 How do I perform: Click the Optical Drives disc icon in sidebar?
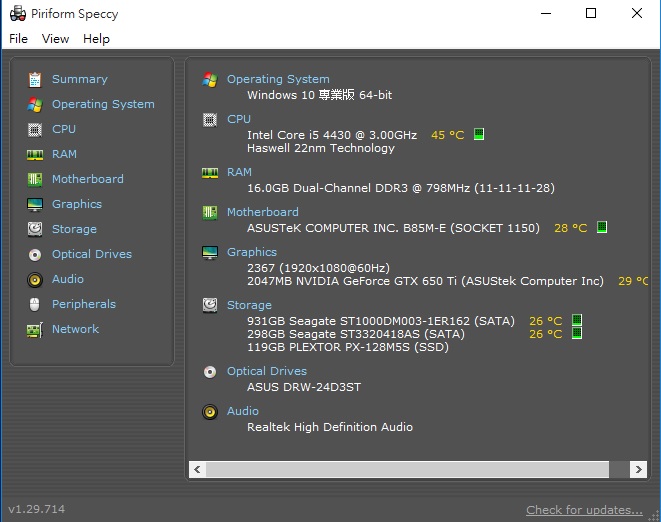coord(35,255)
